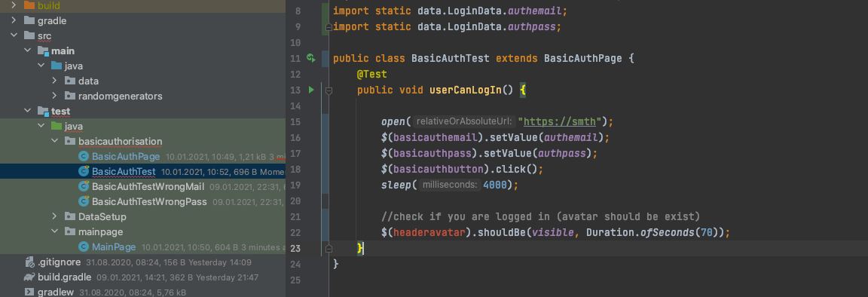This screenshot has height=297, width=868.
Task: Click the @Test annotation
Action: pos(372,74)
